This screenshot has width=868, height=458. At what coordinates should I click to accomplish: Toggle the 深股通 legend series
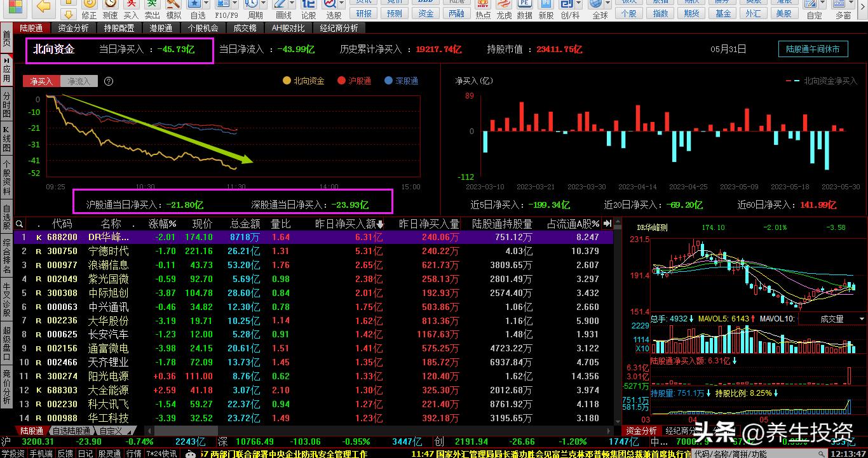(402, 81)
